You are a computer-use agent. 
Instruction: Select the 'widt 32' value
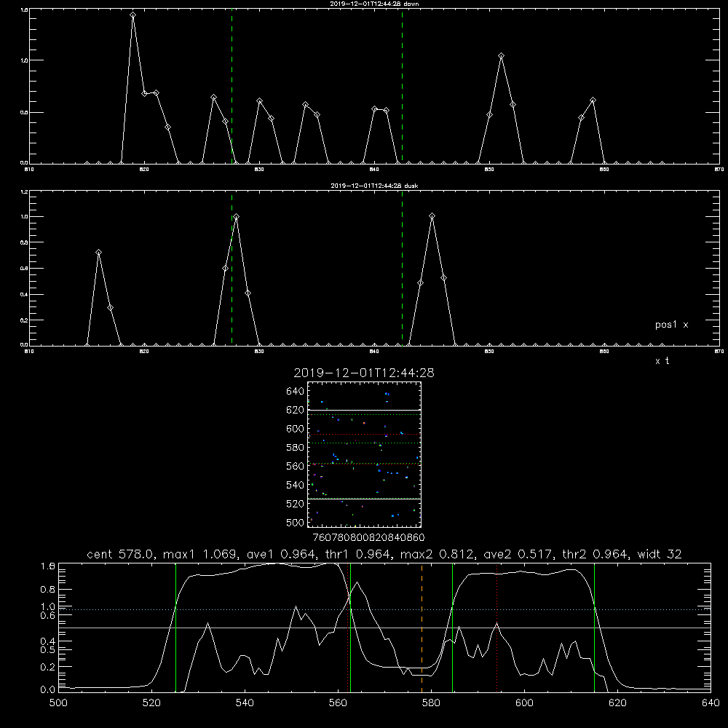point(660,554)
